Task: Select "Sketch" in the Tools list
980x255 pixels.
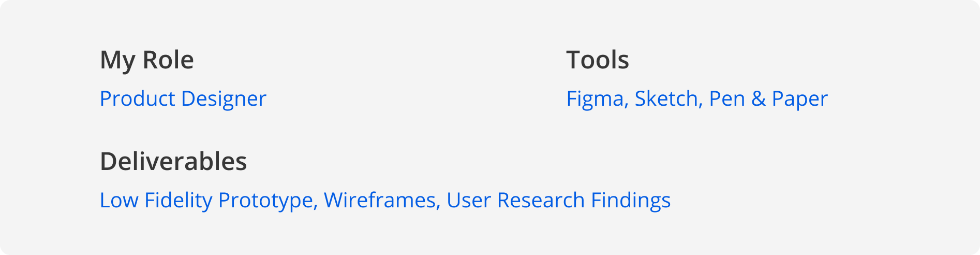Action: point(666,99)
